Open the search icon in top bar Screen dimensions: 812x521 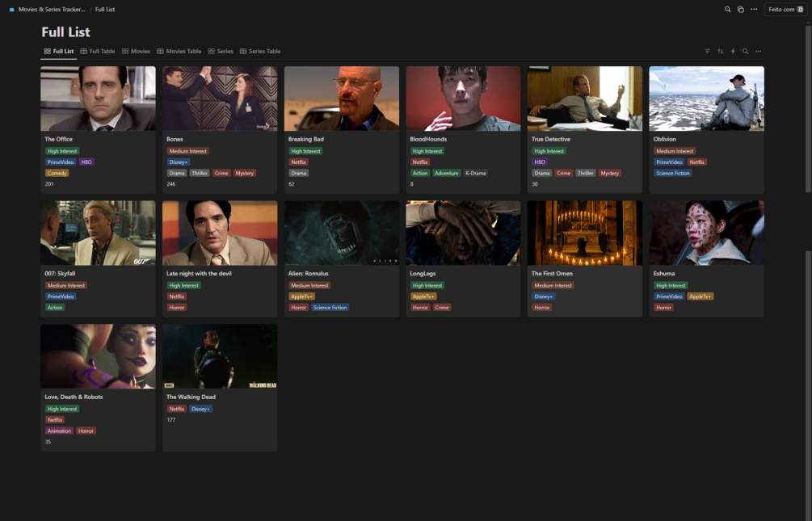pos(728,10)
